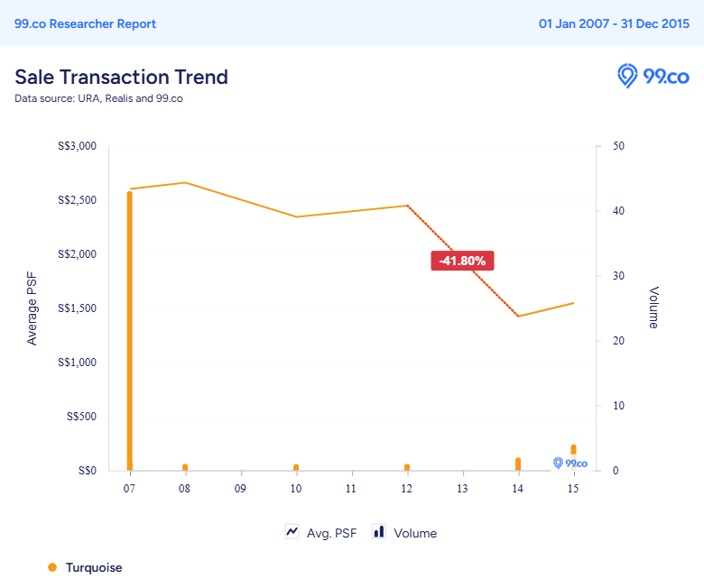The image size is (704, 588).
Task: Click the 99.co logo at top right
Action: (x=653, y=77)
